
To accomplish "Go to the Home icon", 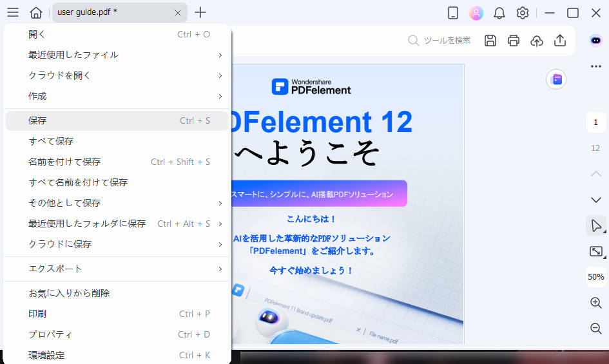I will pyautogui.click(x=36, y=12).
